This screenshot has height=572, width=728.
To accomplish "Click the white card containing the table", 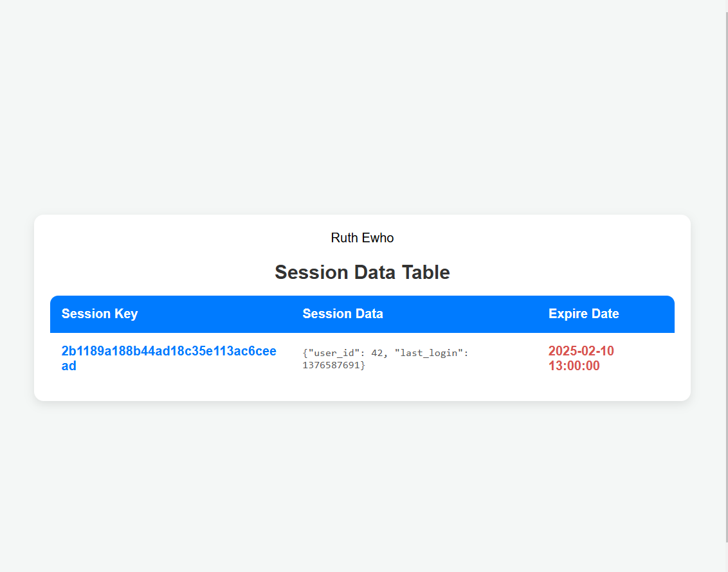I will (x=362, y=392).
